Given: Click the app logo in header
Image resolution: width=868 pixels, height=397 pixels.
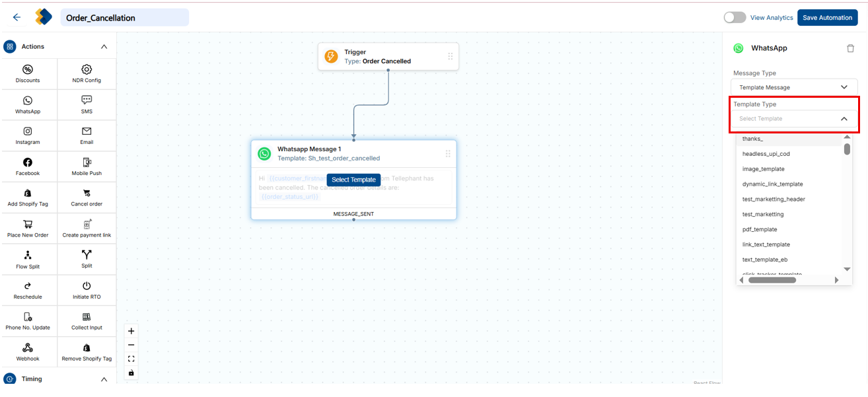Looking at the screenshot, I should (x=44, y=17).
